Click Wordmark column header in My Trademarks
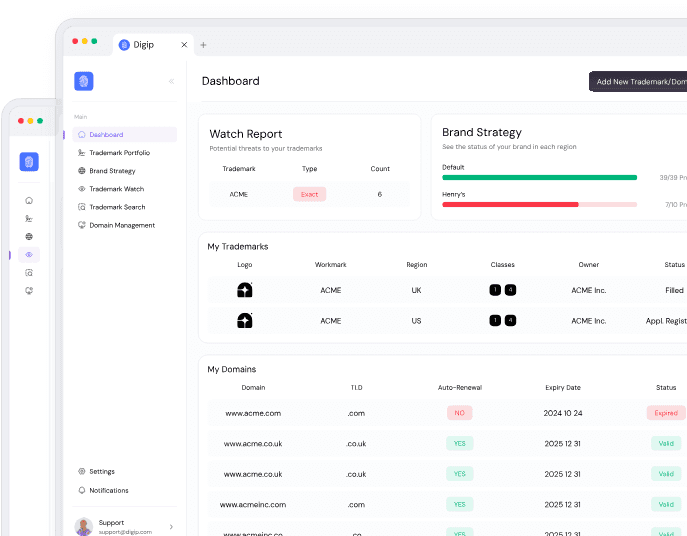 click(x=330, y=265)
